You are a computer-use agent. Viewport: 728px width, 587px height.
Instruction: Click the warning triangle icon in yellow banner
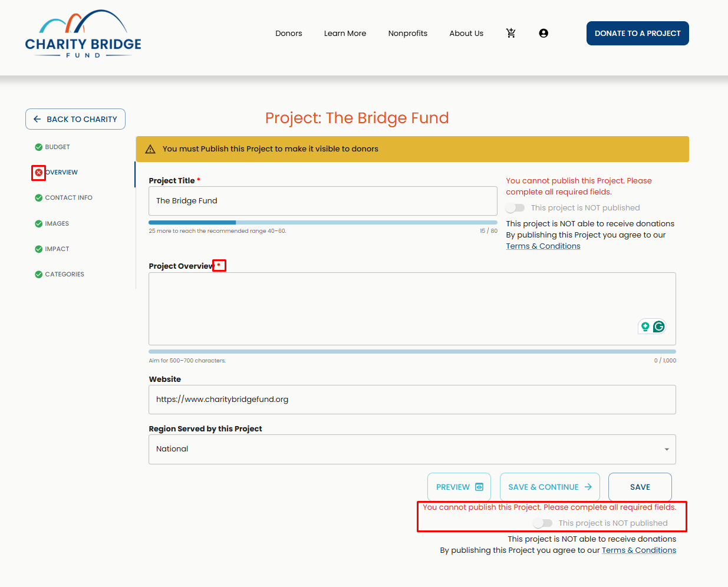(150, 149)
